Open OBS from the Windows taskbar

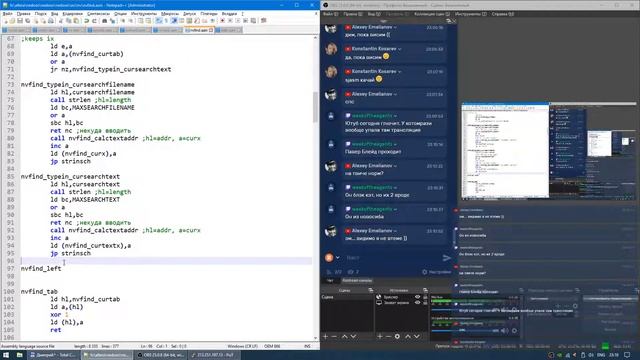160,355
